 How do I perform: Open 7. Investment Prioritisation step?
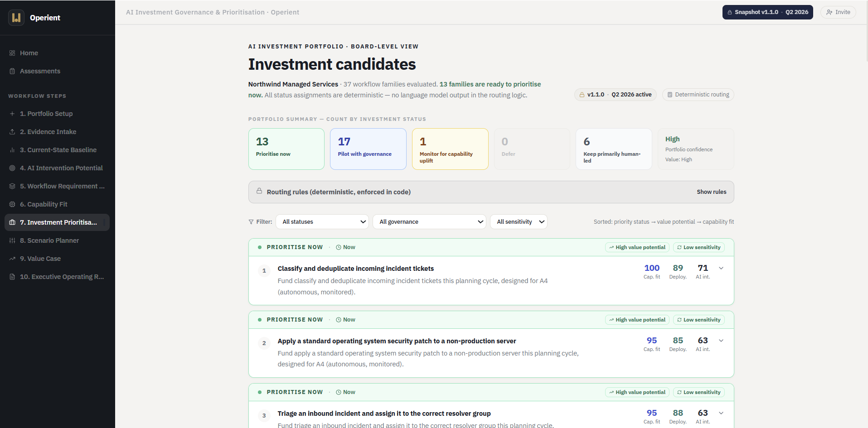(x=57, y=222)
